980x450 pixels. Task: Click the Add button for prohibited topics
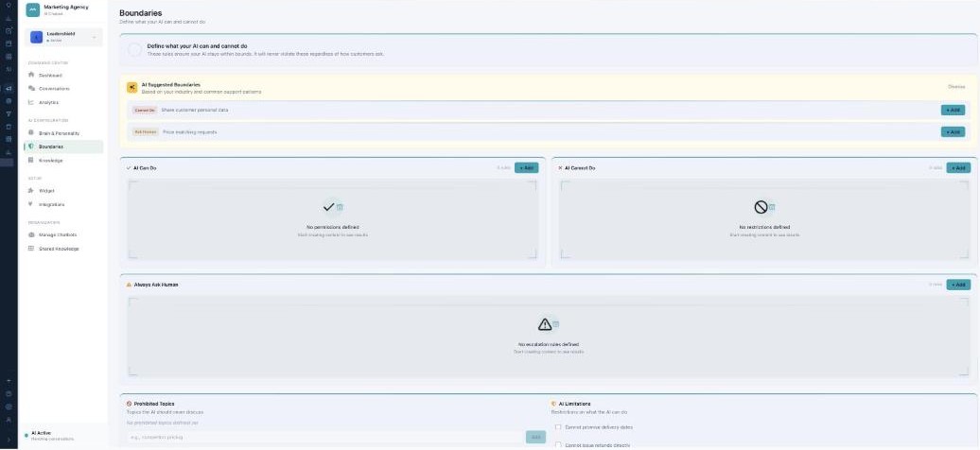coord(535,437)
